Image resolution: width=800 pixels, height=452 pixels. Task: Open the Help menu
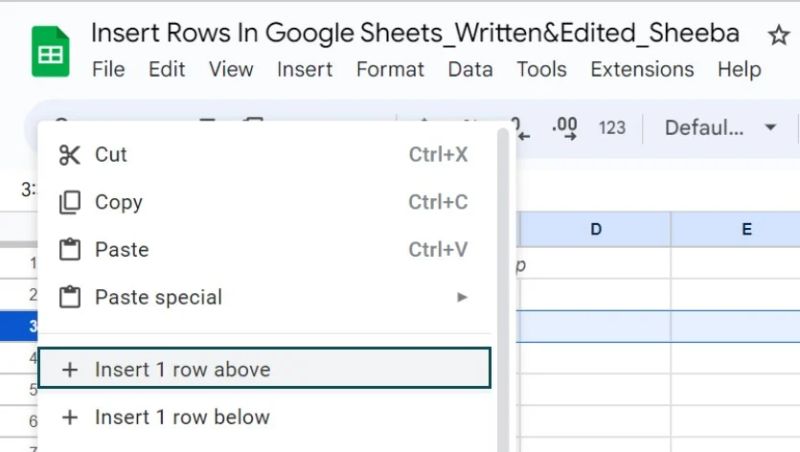739,69
